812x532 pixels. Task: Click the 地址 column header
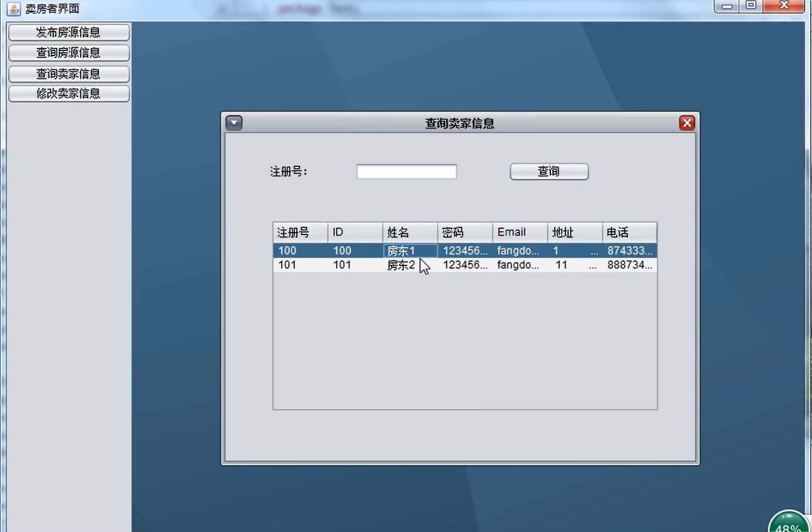coord(575,233)
